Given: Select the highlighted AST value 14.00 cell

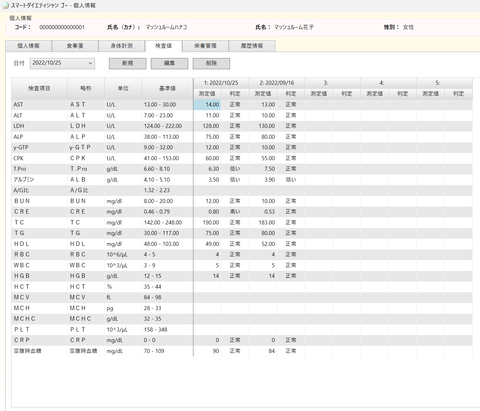Looking at the screenshot, I should (207, 105).
